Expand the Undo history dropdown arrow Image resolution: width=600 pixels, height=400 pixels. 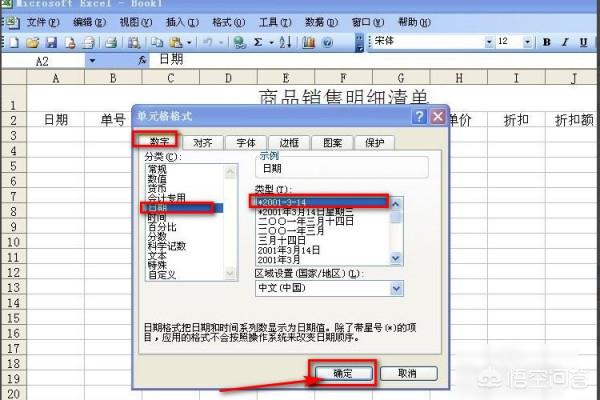(x=221, y=42)
